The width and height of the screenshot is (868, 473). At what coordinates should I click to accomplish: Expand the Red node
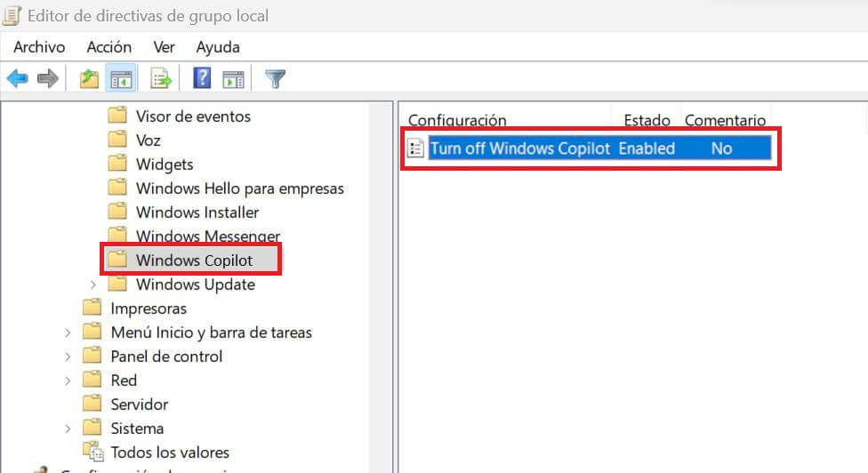point(68,381)
